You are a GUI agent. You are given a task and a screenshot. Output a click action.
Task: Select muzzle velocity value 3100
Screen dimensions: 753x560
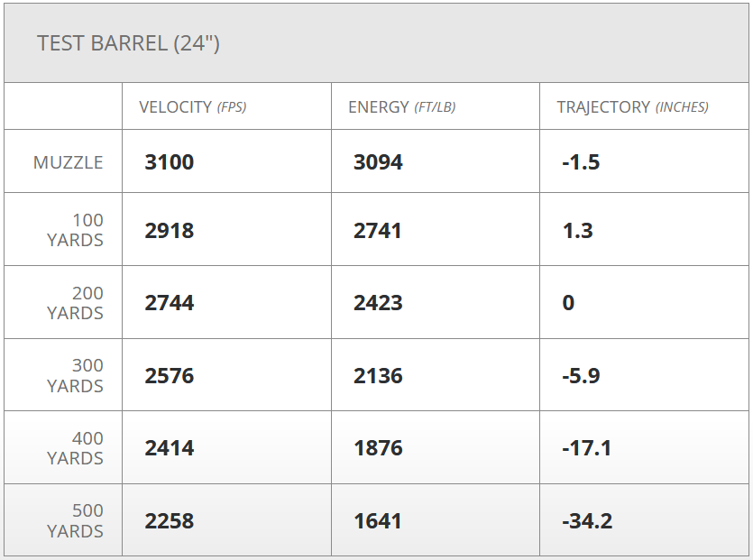170,162
